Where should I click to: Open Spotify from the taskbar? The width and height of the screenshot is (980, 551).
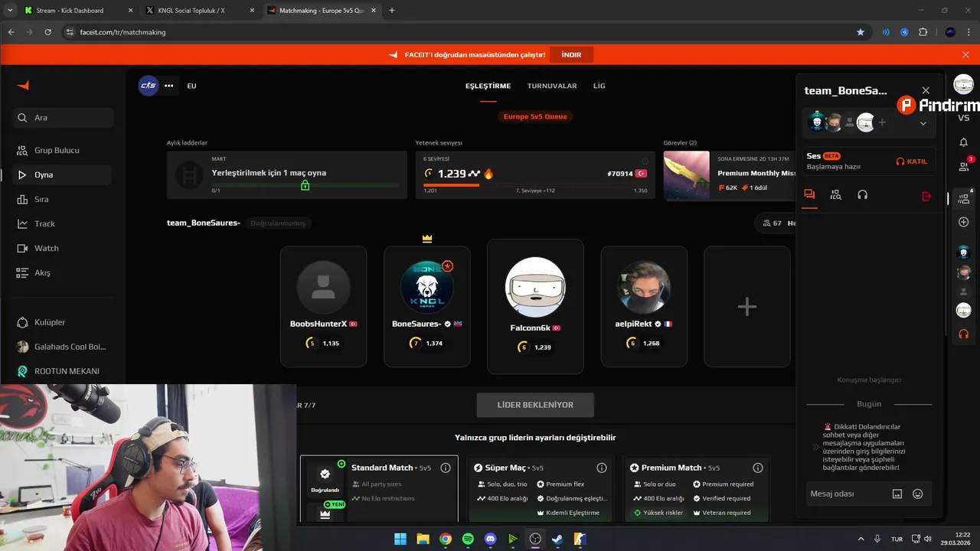point(468,539)
